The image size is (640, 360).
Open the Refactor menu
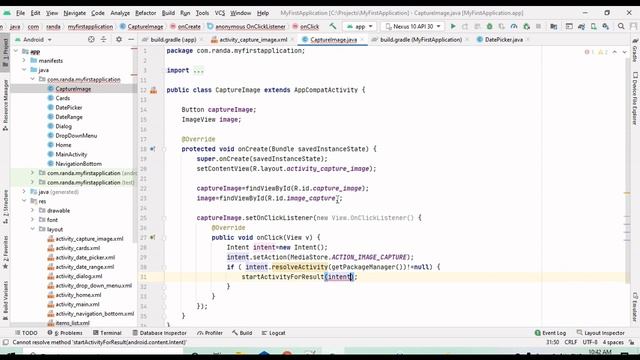coord(145,13)
